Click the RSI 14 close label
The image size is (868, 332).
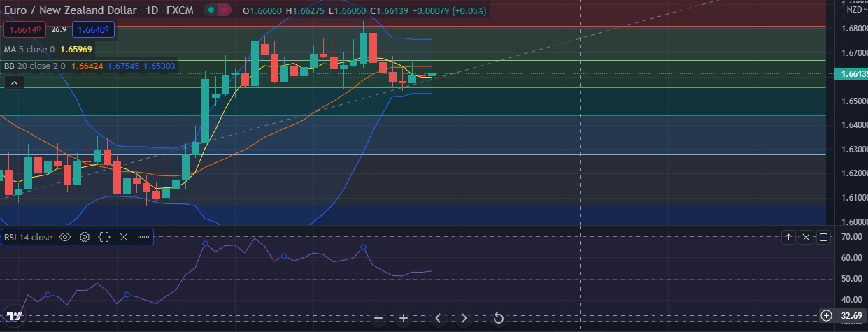pyautogui.click(x=28, y=237)
